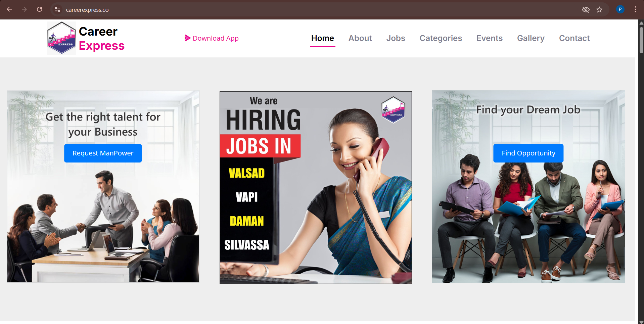644x324 pixels.
Task: Click the crossed-out eye tracking protection icon
Action: (586, 10)
